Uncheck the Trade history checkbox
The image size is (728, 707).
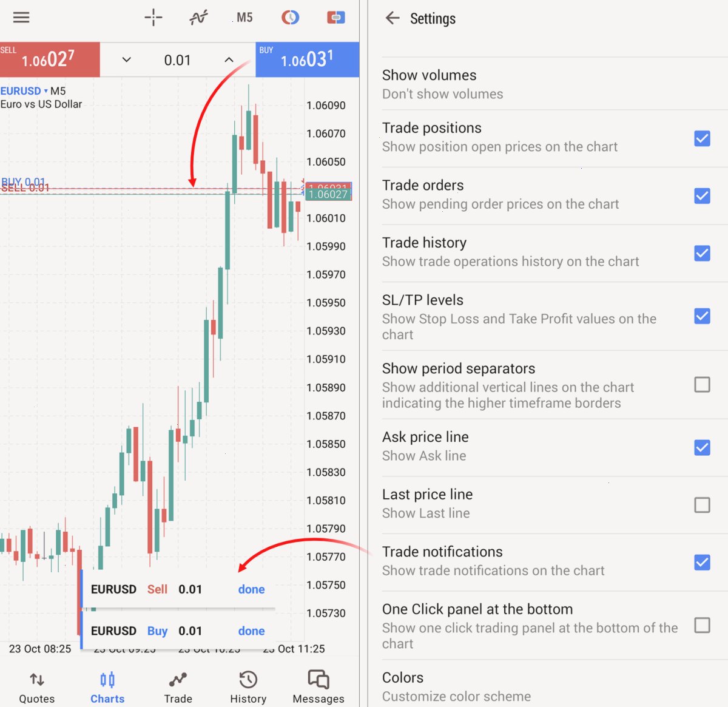pos(702,253)
